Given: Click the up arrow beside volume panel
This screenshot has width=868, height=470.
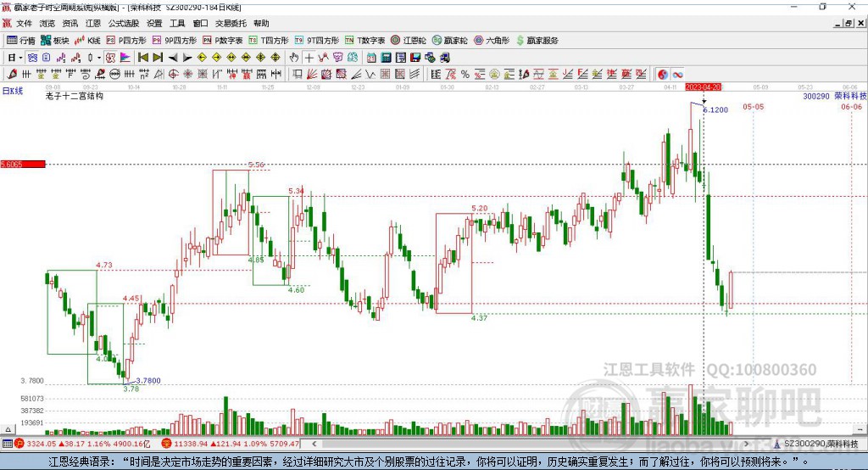Looking at the screenshot, I should pyautogui.click(x=8, y=429).
